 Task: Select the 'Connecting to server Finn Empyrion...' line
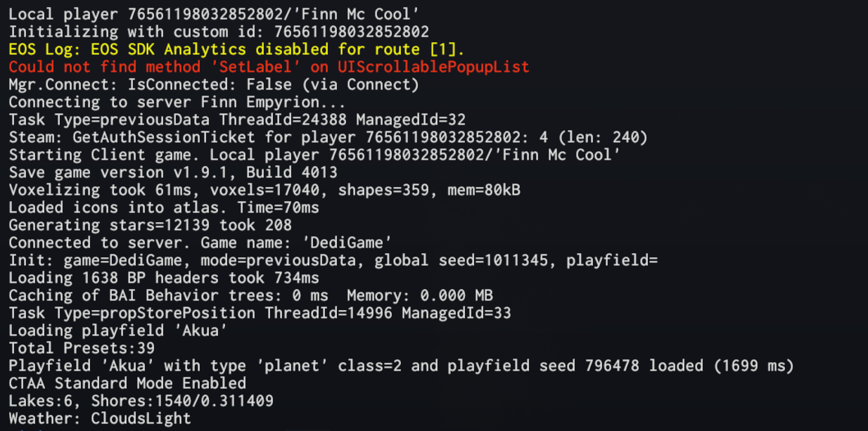(x=177, y=103)
